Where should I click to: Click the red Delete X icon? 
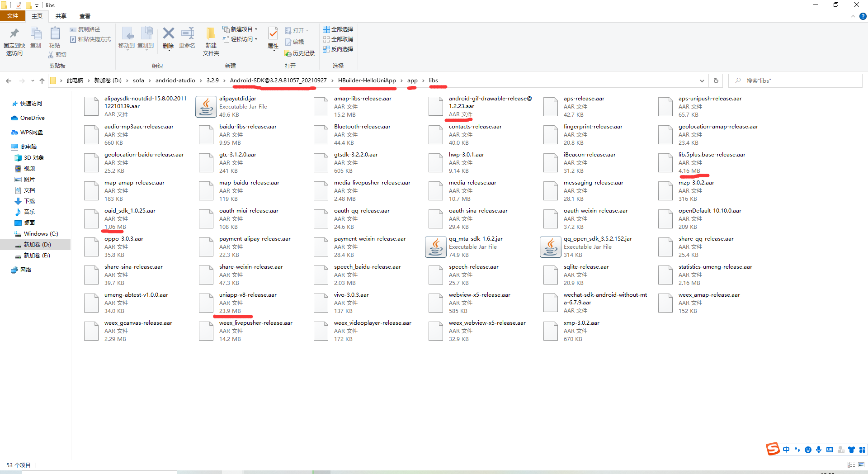(168, 33)
